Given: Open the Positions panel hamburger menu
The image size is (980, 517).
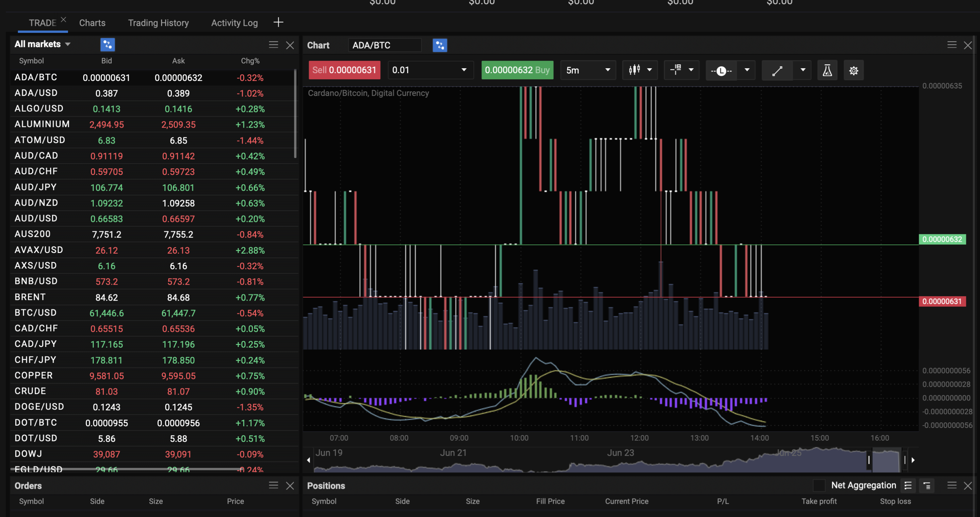Looking at the screenshot, I should coord(952,485).
